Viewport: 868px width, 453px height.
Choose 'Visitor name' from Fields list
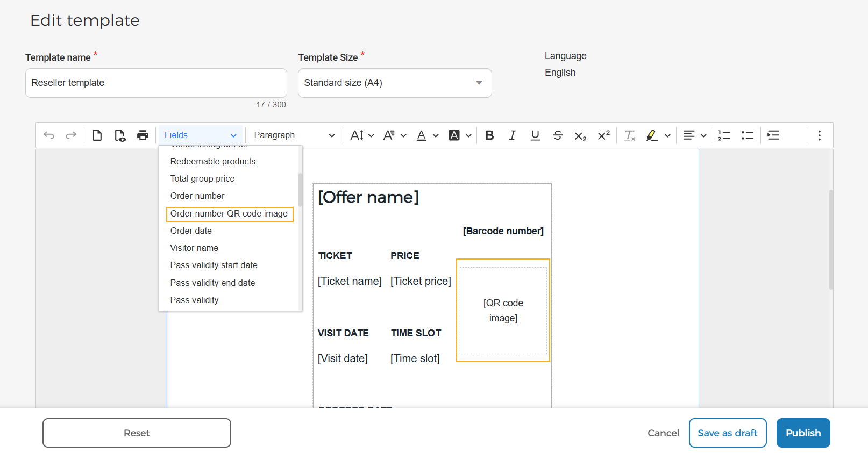click(194, 248)
